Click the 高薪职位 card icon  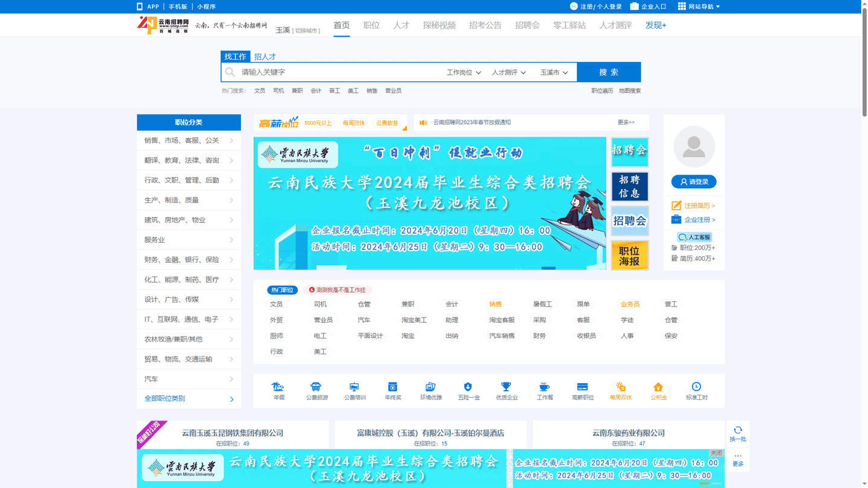coord(582,387)
